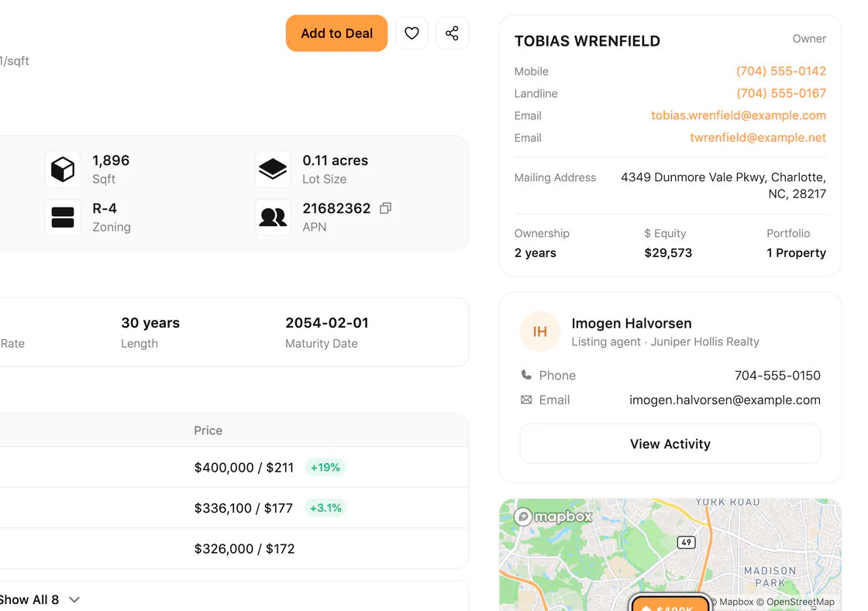Email tobias.wrenfield@example.com
Image resolution: width=868 pixels, height=611 pixels.
click(739, 115)
